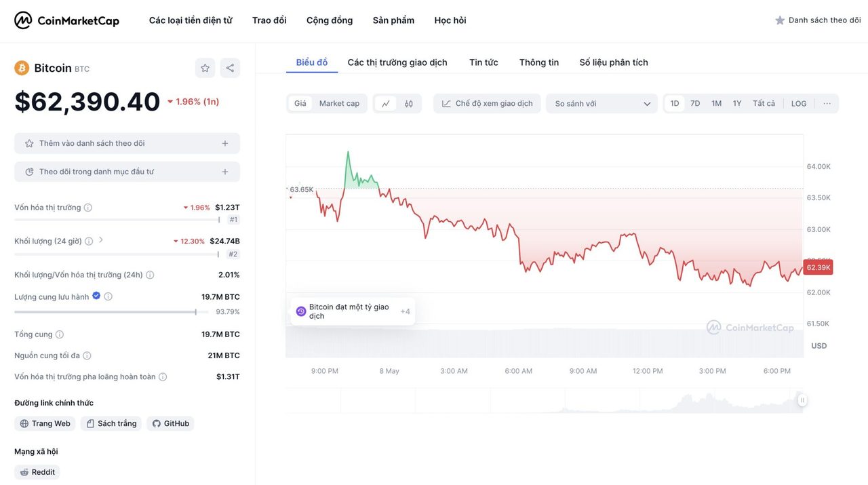This screenshot has width=868, height=485.
Task: Open the So sánh với dropdown
Action: pos(601,104)
